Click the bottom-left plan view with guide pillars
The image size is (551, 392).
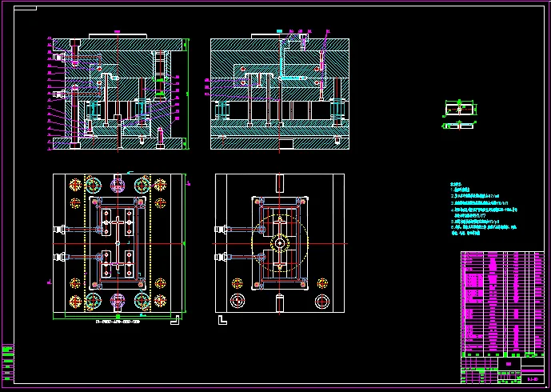[118, 243]
